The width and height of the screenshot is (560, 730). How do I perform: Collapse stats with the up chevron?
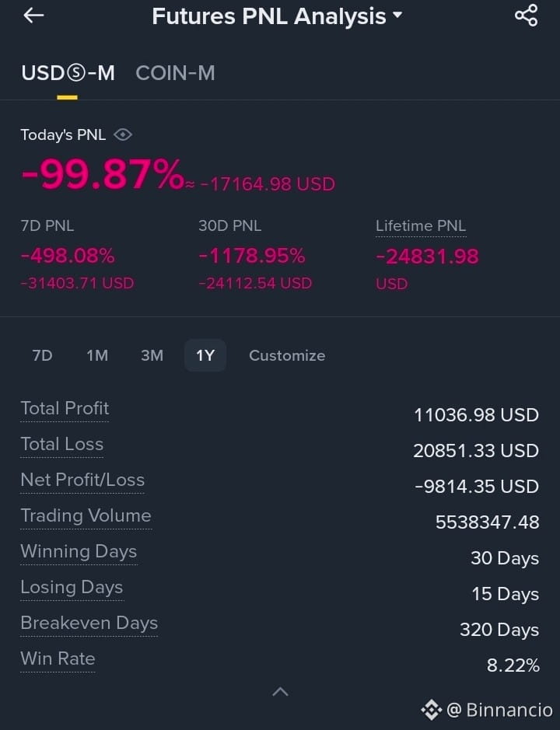[280, 692]
